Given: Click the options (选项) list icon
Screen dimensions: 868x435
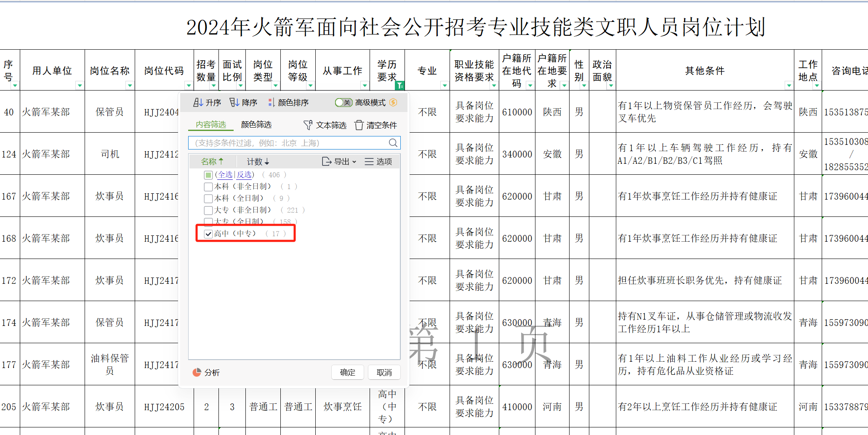Looking at the screenshot, I should point(369,161).
